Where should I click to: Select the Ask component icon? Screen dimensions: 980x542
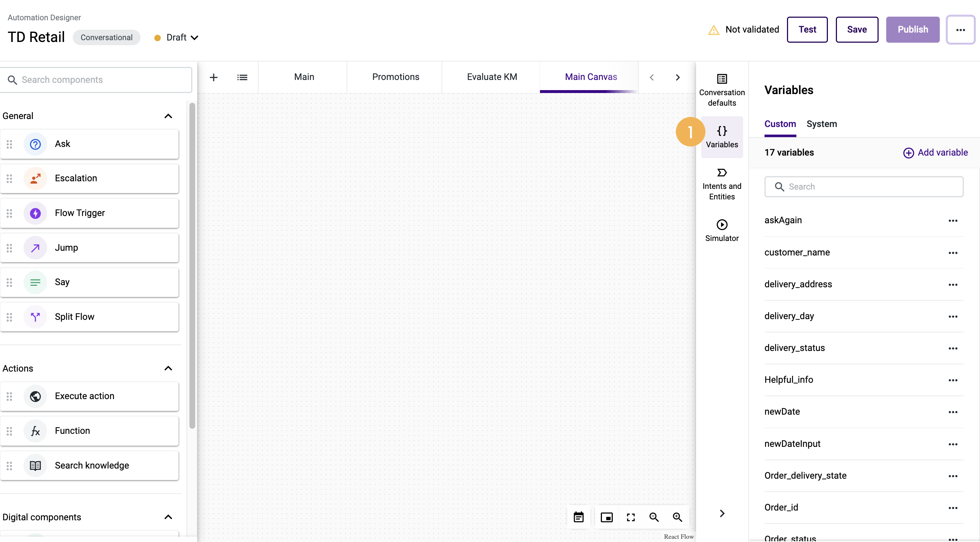(x=35, y=144)
